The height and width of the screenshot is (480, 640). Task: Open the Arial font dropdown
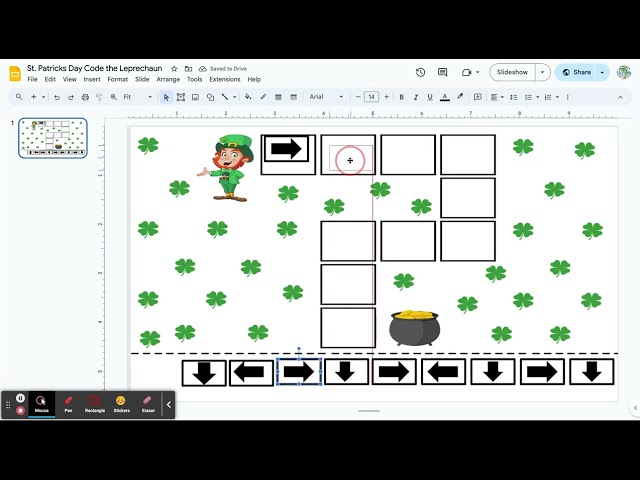pos(326,97)
